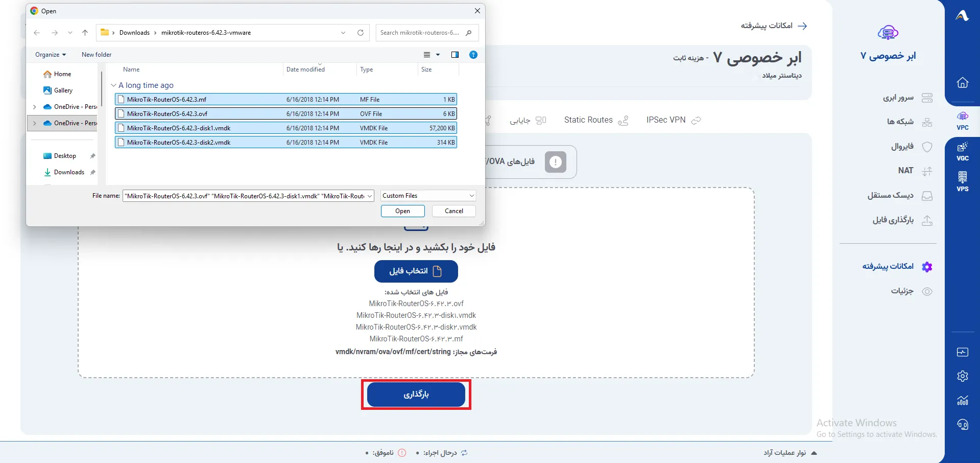Collapse the 'A long time ago' group
Screen dimensions: 980x463
point(113,85)
